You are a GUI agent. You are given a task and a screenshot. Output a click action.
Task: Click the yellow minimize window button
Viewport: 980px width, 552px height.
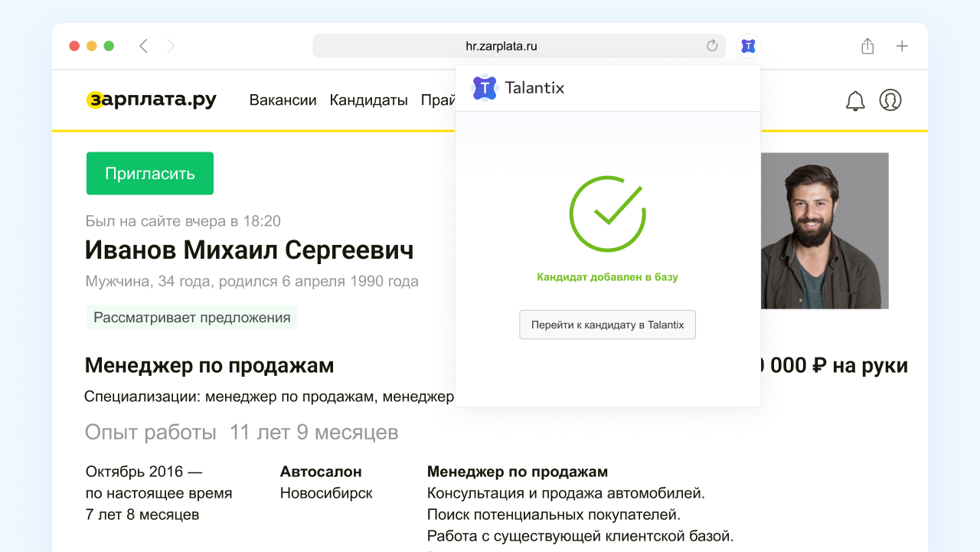point(92,46)
